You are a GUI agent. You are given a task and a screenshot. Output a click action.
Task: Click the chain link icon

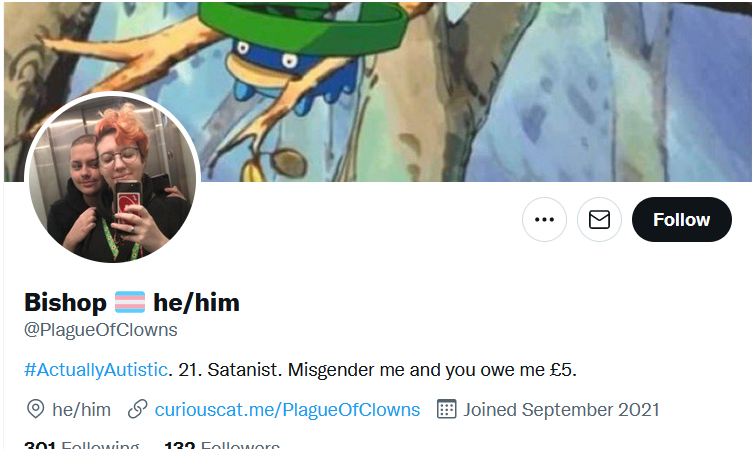click(138, 410)
